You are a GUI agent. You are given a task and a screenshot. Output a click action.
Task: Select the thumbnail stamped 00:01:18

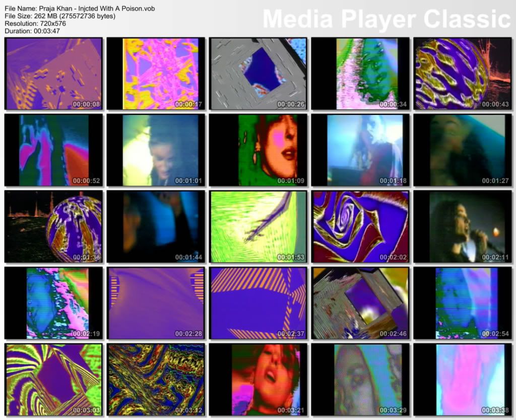pyautogui.click(x=360, y=150)
